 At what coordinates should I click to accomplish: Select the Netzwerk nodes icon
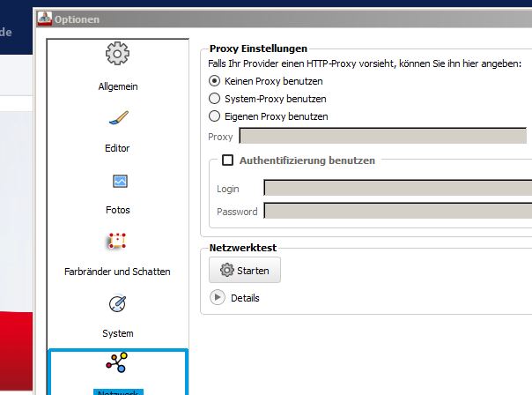pyautogui.click(x=117, y=362)
